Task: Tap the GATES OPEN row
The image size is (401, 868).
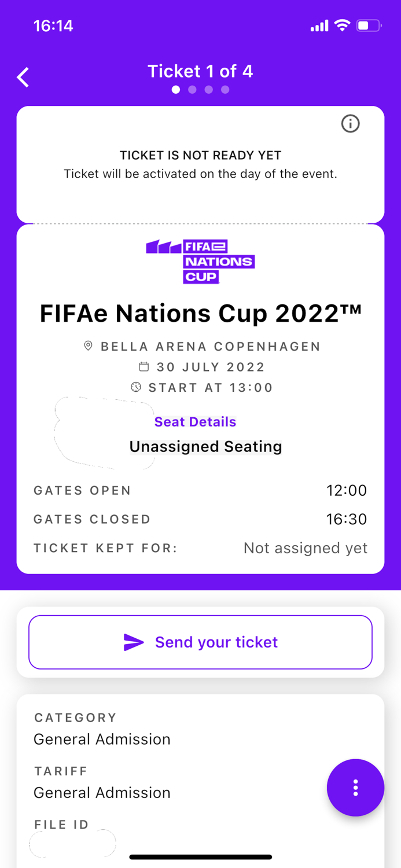Action: pos(200,490)
